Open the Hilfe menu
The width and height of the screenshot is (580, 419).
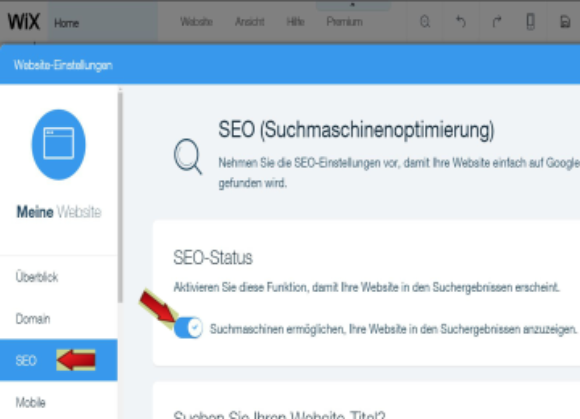pyautogui.click(x=295, y=22)
